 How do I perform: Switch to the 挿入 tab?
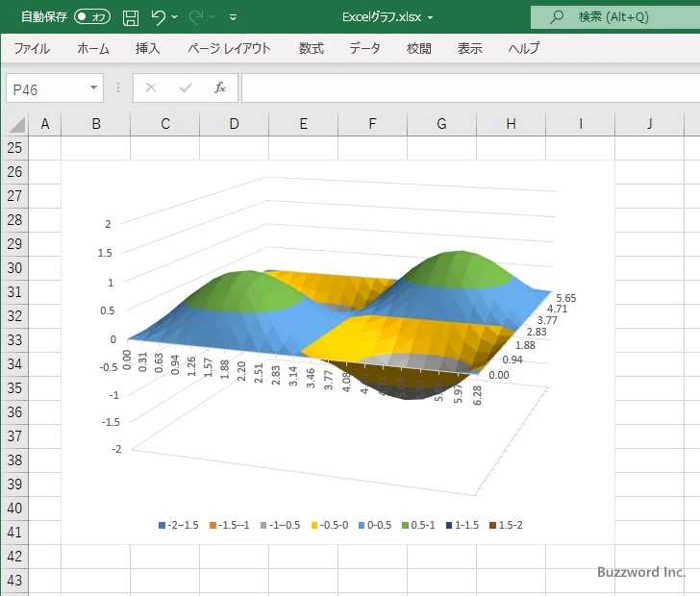(x=148, y=48)
